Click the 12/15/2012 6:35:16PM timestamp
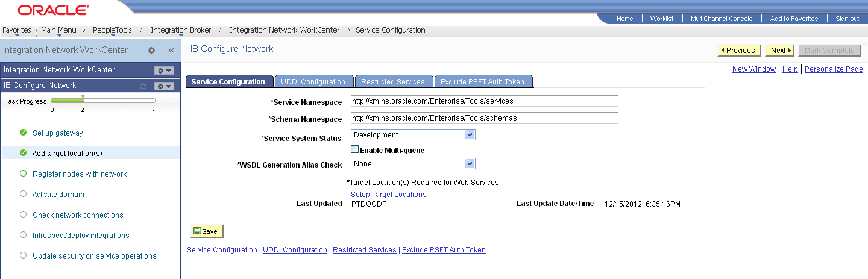The image size is (868, 279). (x=643, y=204)
